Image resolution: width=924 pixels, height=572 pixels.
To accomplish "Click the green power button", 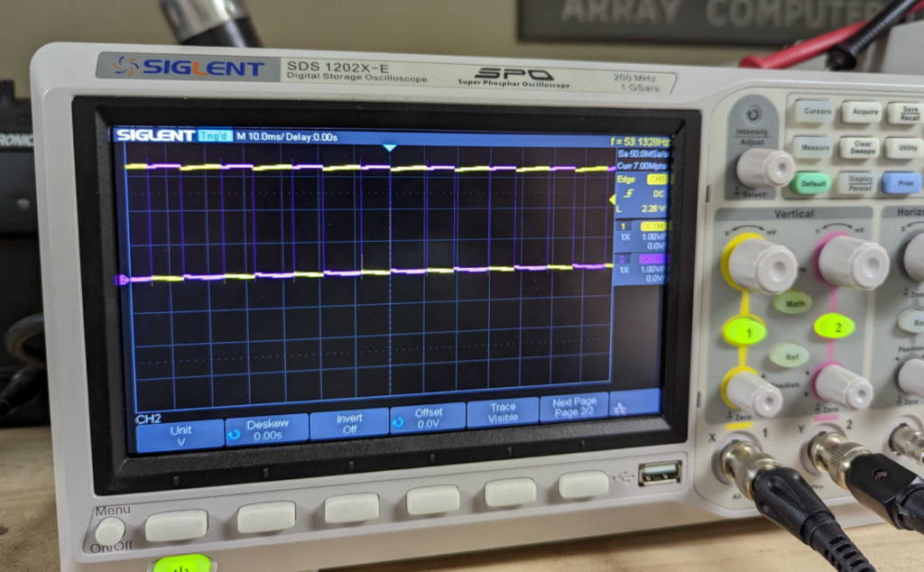I will pos(180,565).
